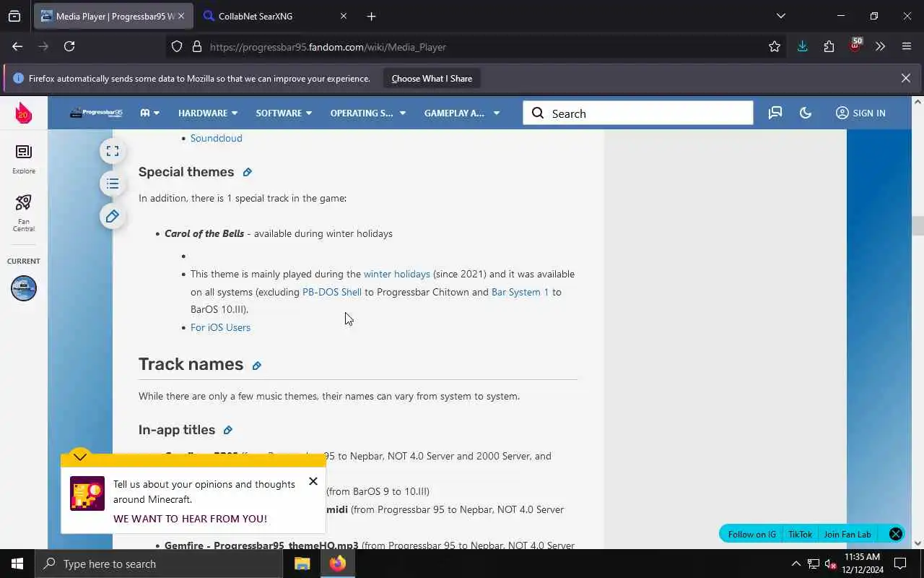The height and width of the screenshot is (578, 924).
Task: Open a new browser tab
Action: (371, 16)
